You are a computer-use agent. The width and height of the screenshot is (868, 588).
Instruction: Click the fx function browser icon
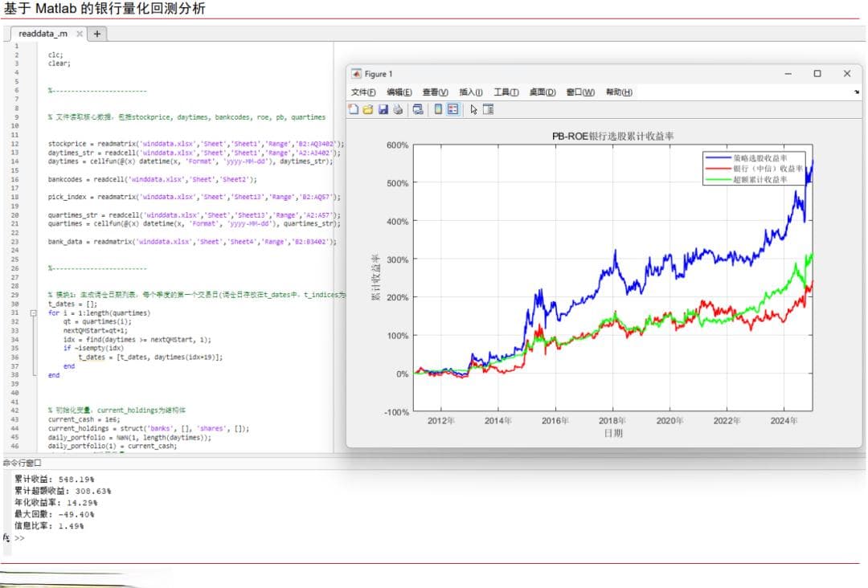6,537
